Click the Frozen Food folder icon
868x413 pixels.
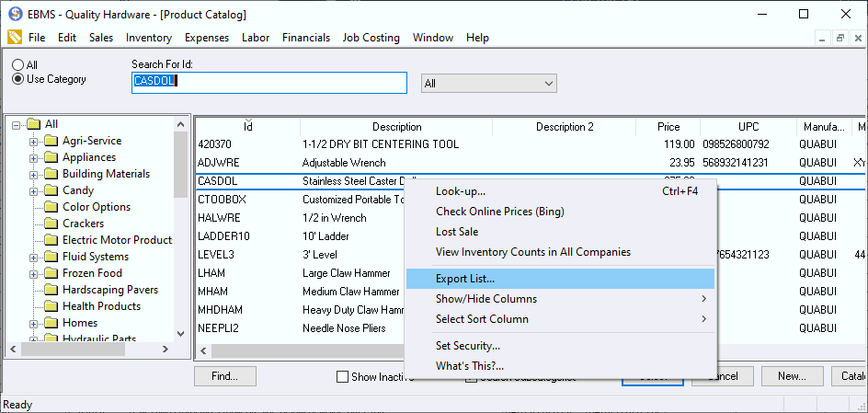coord(51,273)
